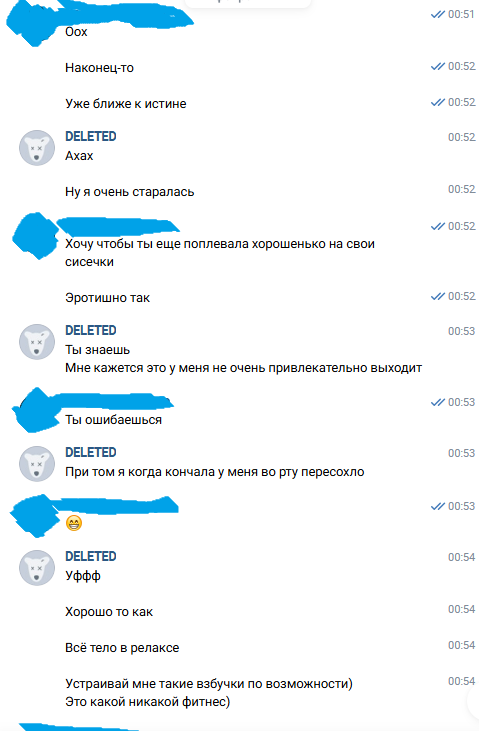Screen dimensions: 479x731
Task: Select the 'Уже ближе к истине' message
Action: pos(125,103)
